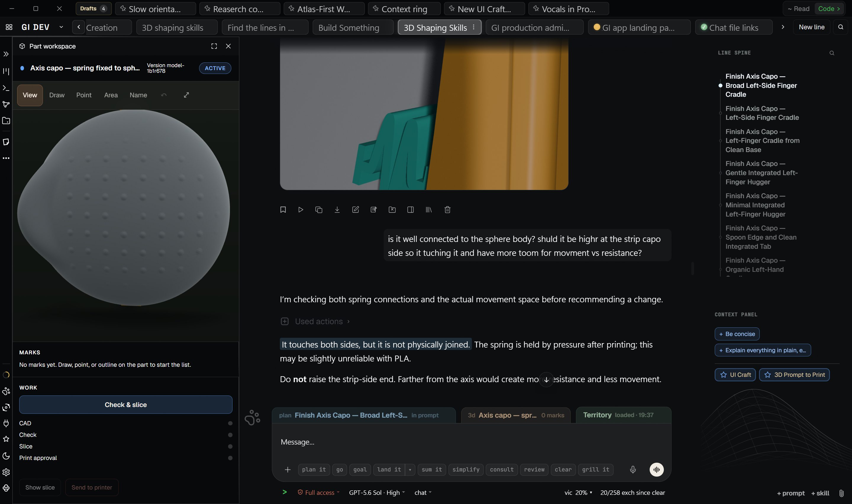This screenshot has height=504, width=852.
Task: Click the expand arrow tool beside Name
Action: pos(186,95)
